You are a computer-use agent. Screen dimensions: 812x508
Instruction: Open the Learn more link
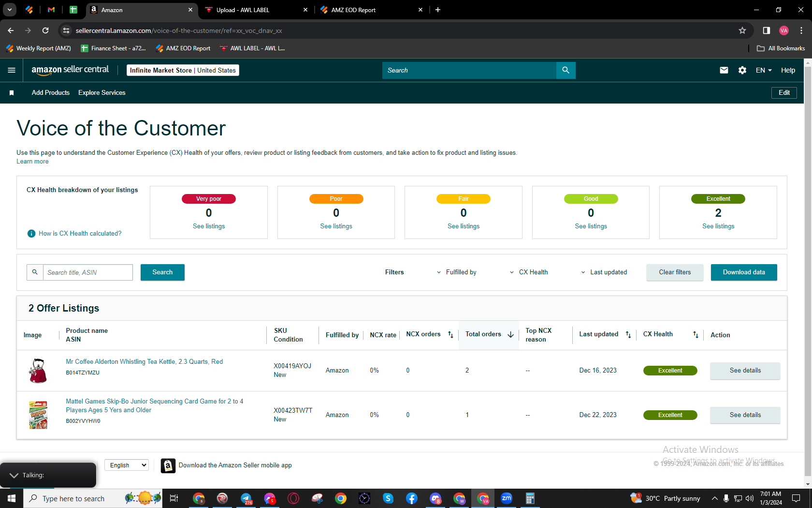tap(32, 162)
